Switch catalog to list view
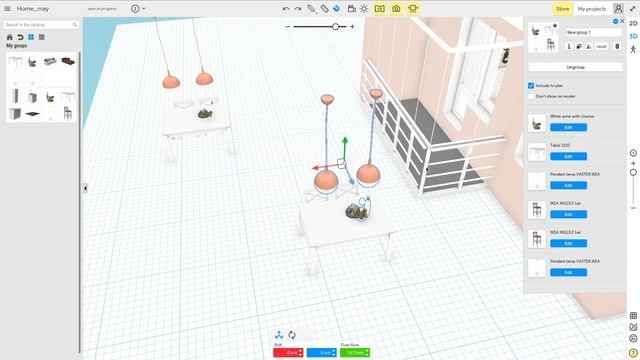640x360 pixels. (42, 37)
